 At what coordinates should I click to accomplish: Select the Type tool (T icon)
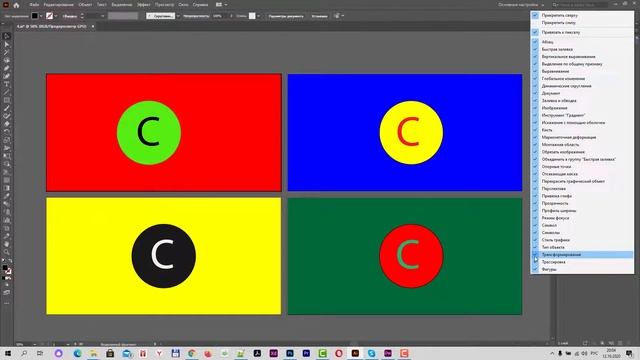[7, 84]
